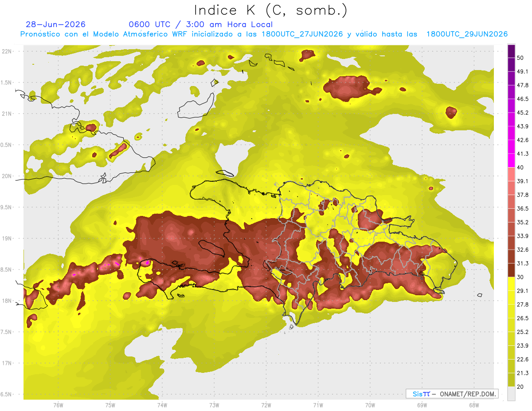Click the '68W' longitude label
The height and width of the screenshot is (411, 532).
(x=474, y=405)
